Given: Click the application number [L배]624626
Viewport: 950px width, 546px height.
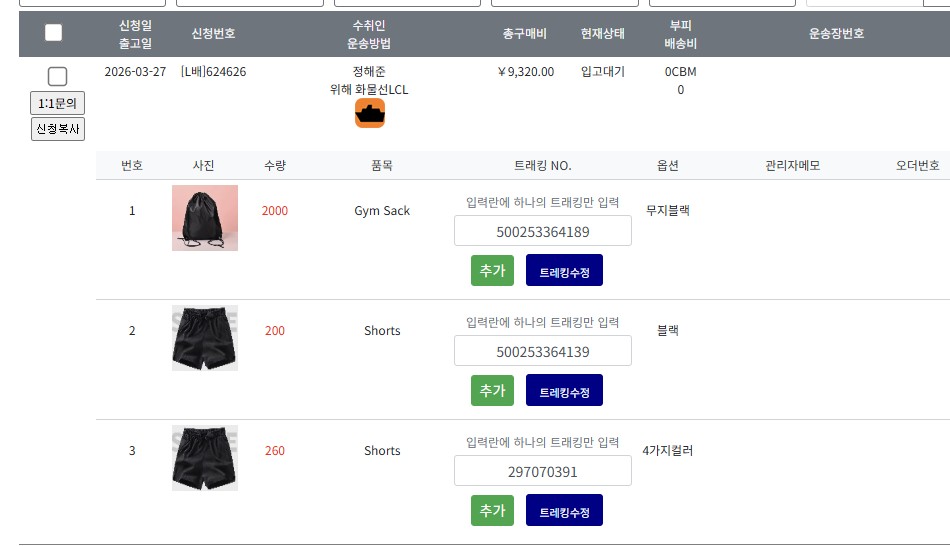Looking at the screenshot, I should (213, 71).
